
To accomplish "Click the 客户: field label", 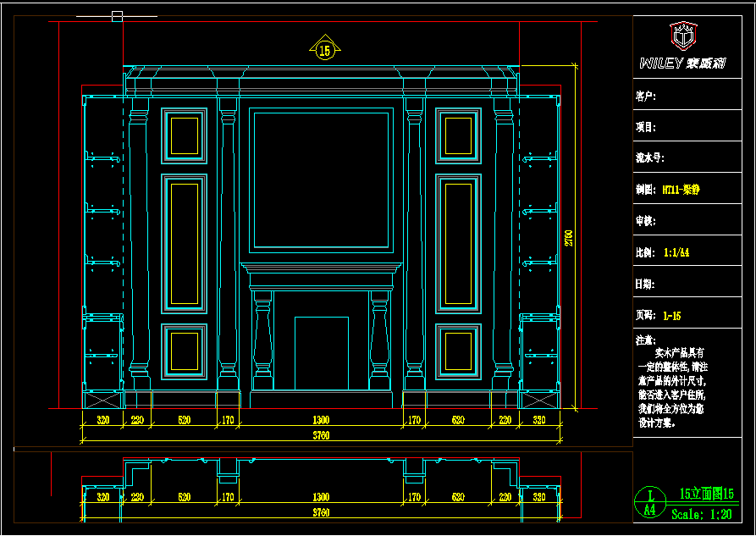I will pyautogui.click(x=646, y=97).
